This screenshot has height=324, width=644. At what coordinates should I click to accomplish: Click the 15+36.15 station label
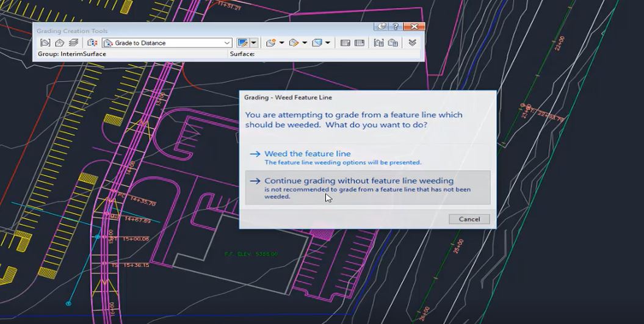136,265
